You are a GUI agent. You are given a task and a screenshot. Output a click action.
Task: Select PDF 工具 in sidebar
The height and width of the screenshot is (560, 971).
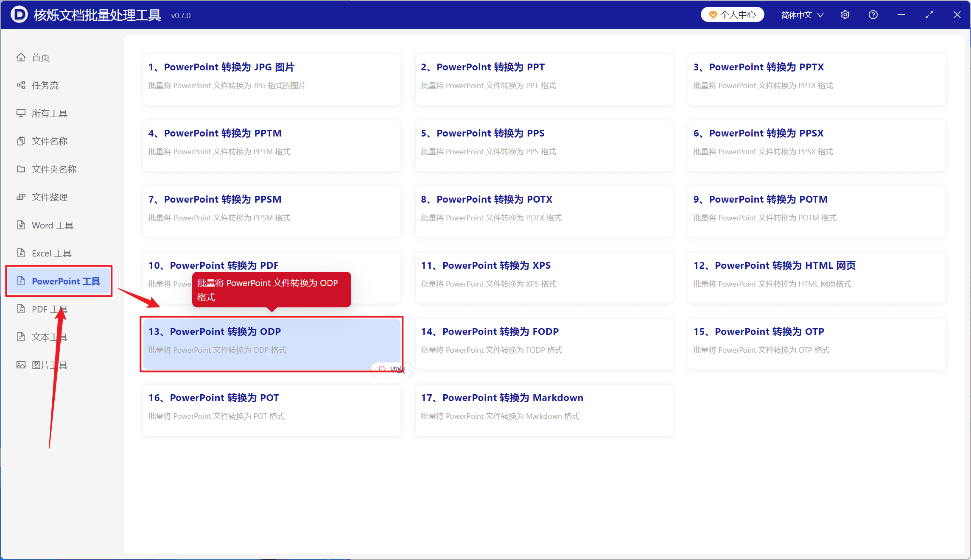click(x=59, y=309)
